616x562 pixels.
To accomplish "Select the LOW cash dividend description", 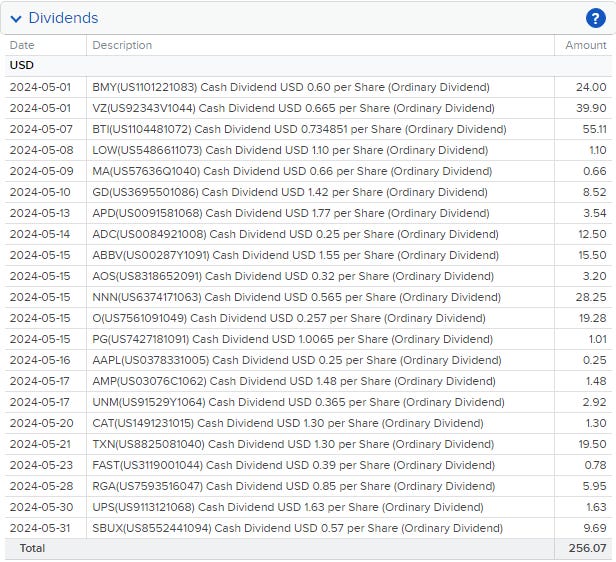I will point(290,150).
